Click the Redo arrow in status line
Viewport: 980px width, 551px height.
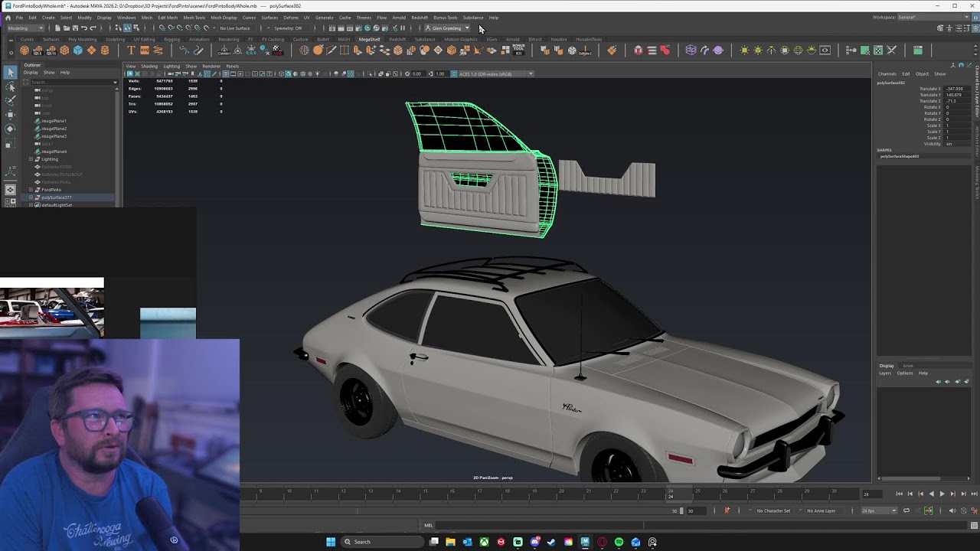[x=93, y=28]
